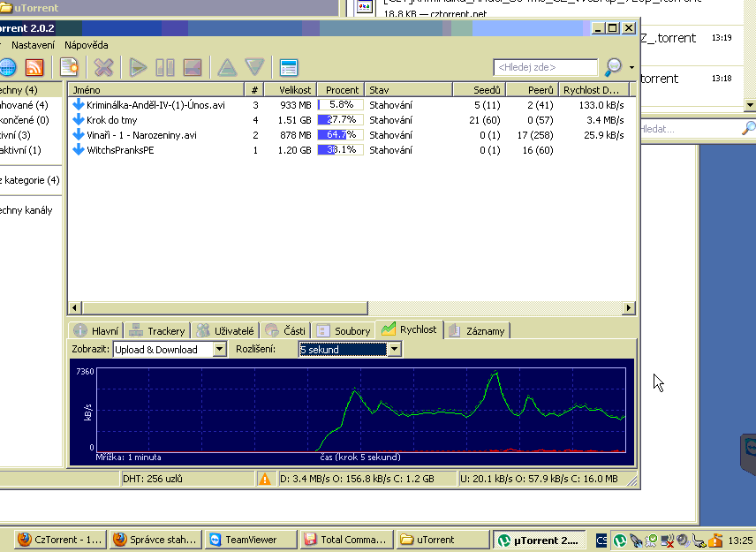756x552 pixels.
Task: Click the stop torrent toolbar icon
Action: tap(193, 67)
